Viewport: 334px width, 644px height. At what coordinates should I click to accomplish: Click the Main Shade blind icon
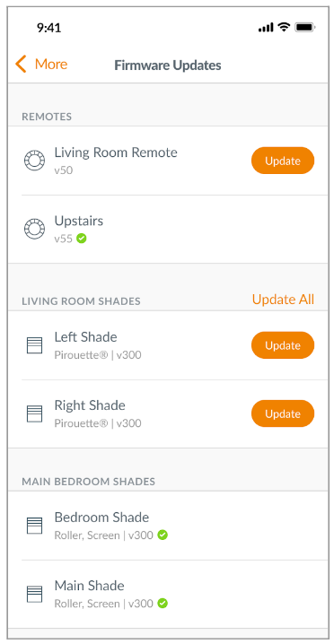click(34, 594)
